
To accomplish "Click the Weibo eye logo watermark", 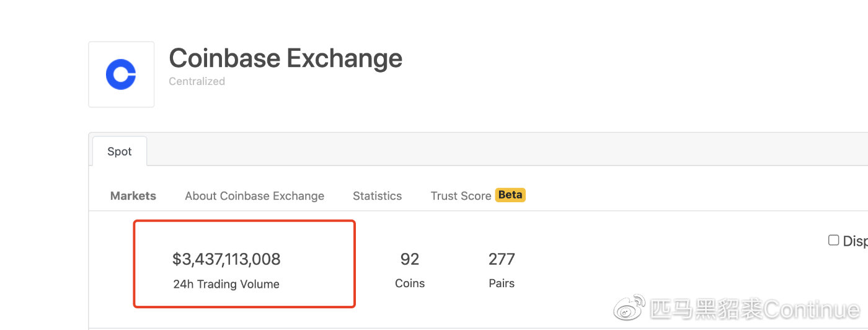I will [629, 308].
